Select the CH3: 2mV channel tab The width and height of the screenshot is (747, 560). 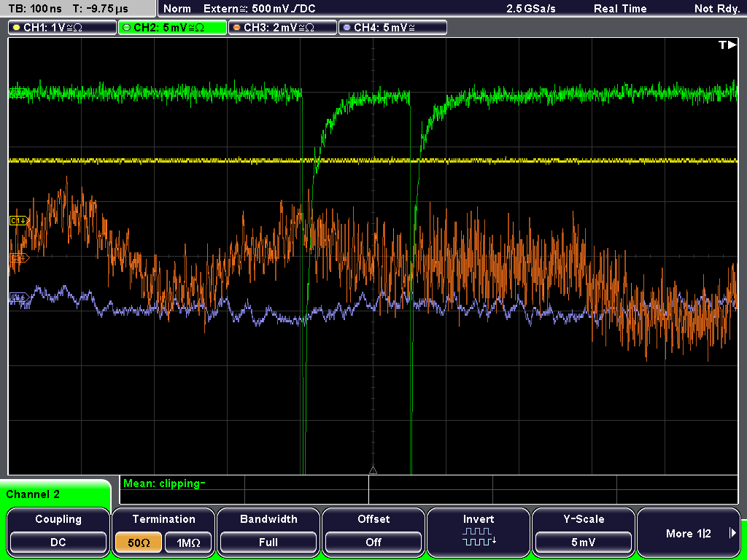click(x=282, y=28)
